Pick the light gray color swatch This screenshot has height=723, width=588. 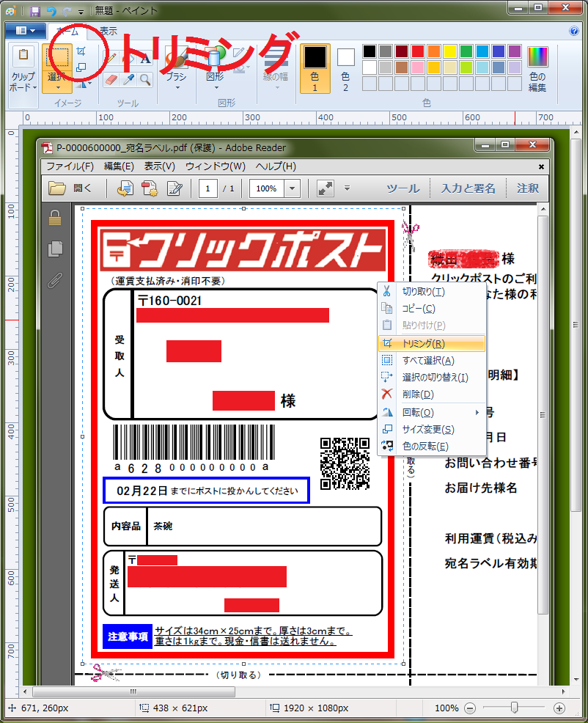coord(386,67)
